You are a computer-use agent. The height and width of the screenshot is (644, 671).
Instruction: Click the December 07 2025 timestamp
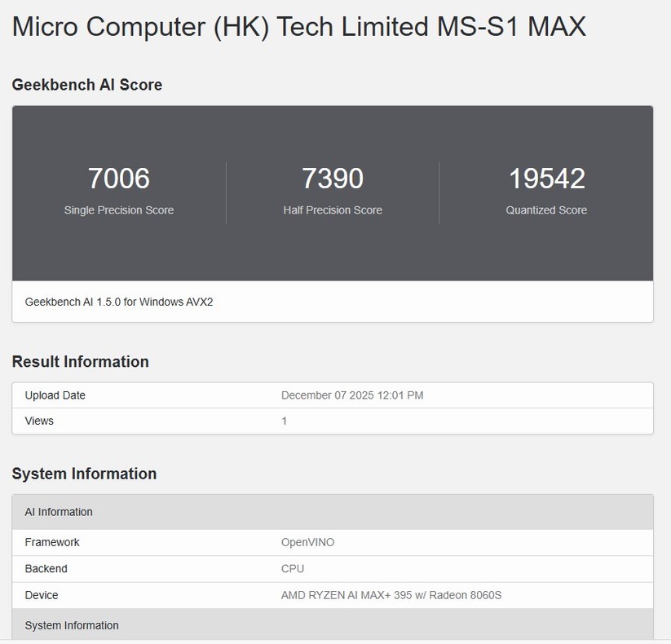click(351, 395)
